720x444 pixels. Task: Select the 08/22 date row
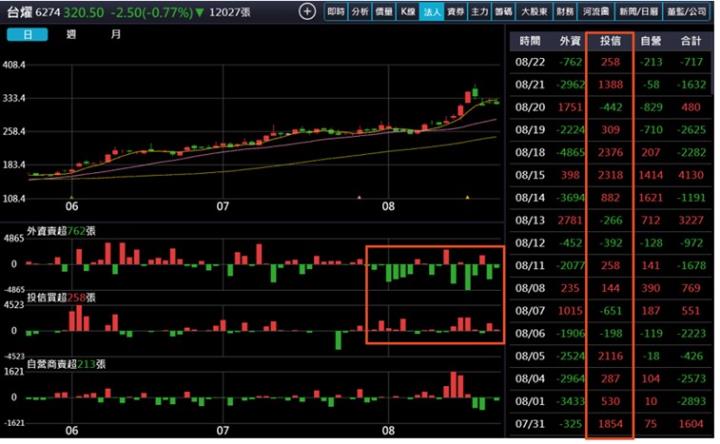tap(611, 62)
